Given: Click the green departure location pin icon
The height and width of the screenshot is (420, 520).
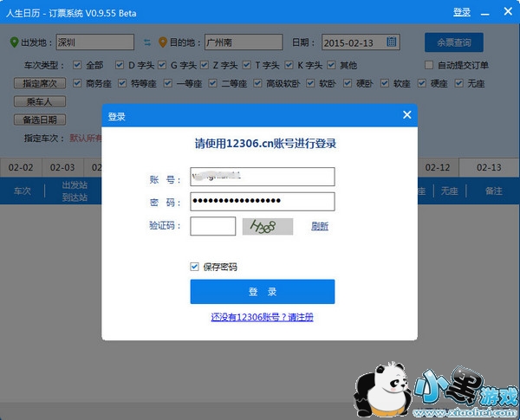Looking at the screenshot, I should tap(14, 42).
